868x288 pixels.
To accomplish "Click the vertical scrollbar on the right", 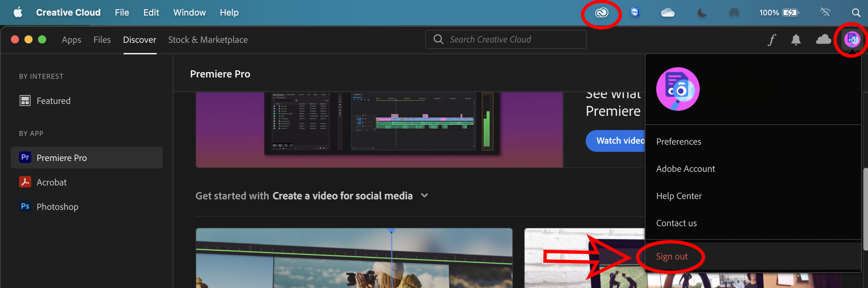I will 865,209.
